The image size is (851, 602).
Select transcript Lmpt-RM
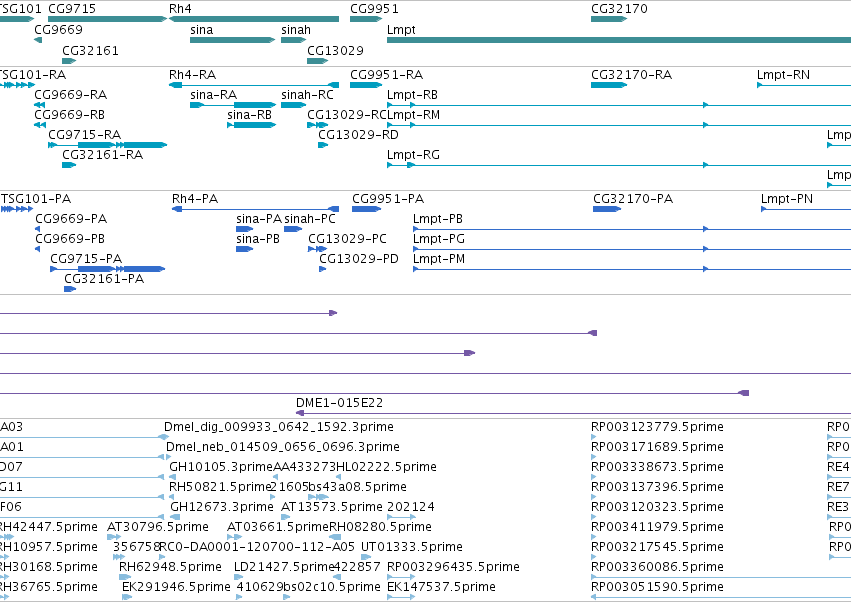(619, 125)
